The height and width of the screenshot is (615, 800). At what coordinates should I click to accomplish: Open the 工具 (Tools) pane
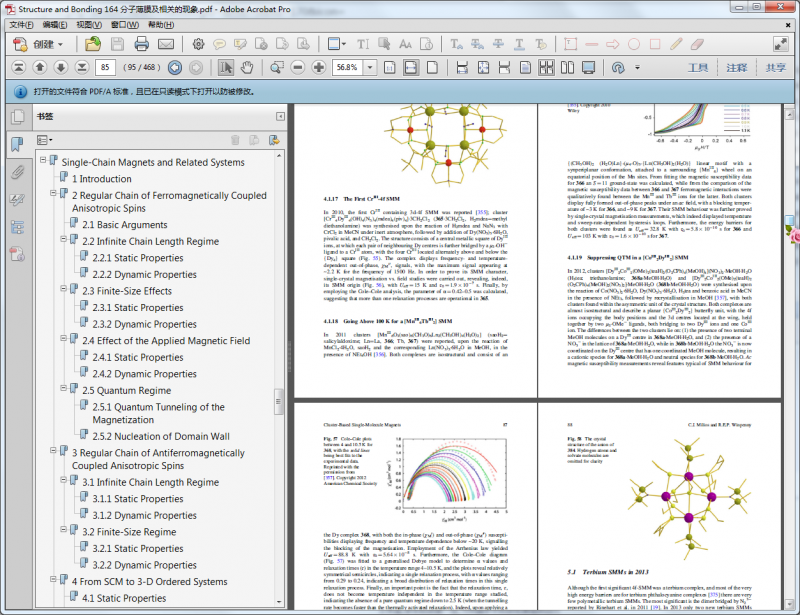click(698, 67)
